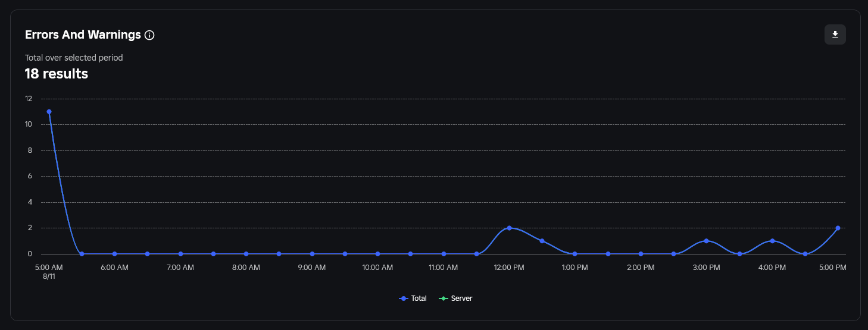Viewport: 868px width, 330px height.
Task: Click the '18 results' total text
Action: pyautogui.click(x=57, y=74)
